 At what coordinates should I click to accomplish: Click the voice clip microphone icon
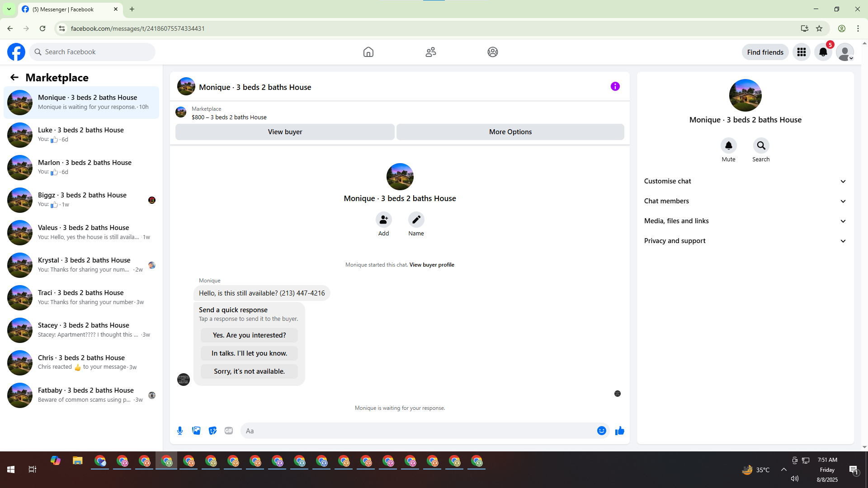180,431
